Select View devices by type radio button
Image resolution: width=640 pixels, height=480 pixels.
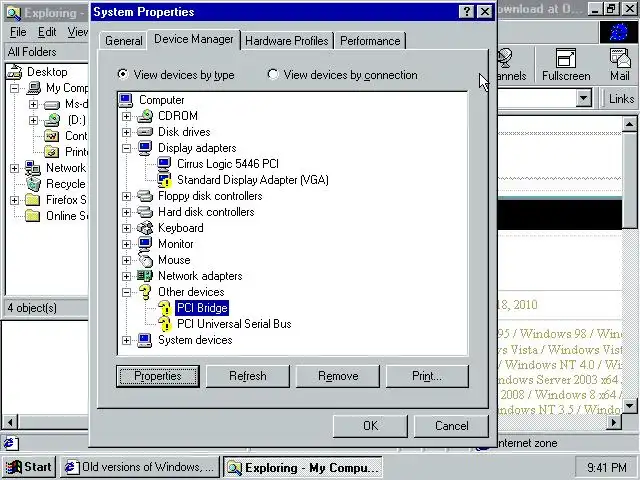tap(122, 74)
